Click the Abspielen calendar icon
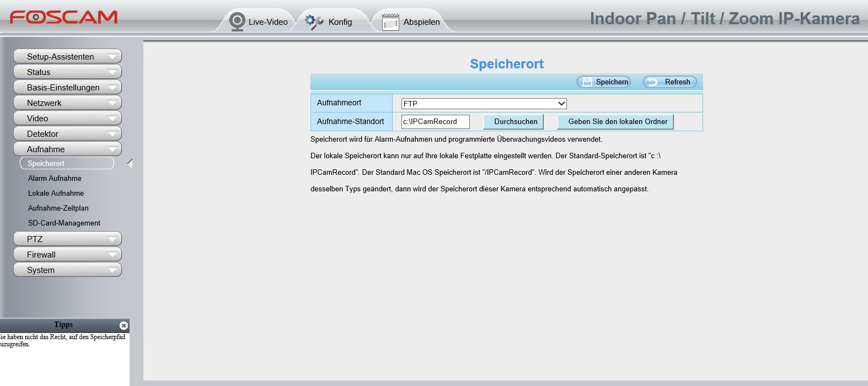The image size is (868, 386). 390,22
